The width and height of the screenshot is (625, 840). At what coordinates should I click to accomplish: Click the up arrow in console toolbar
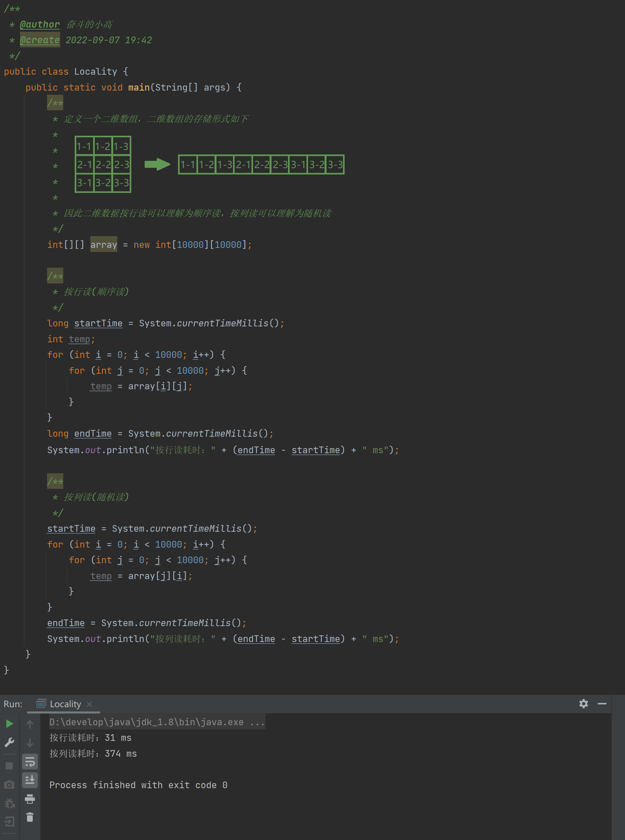[30, 724]
